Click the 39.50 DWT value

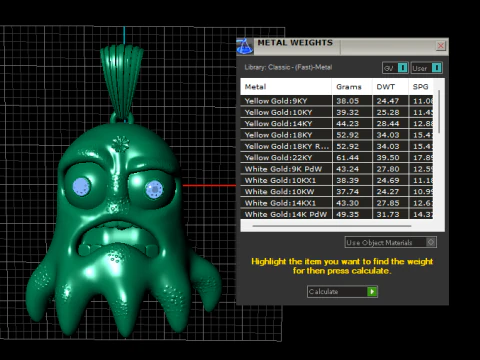tap(388, 158)
